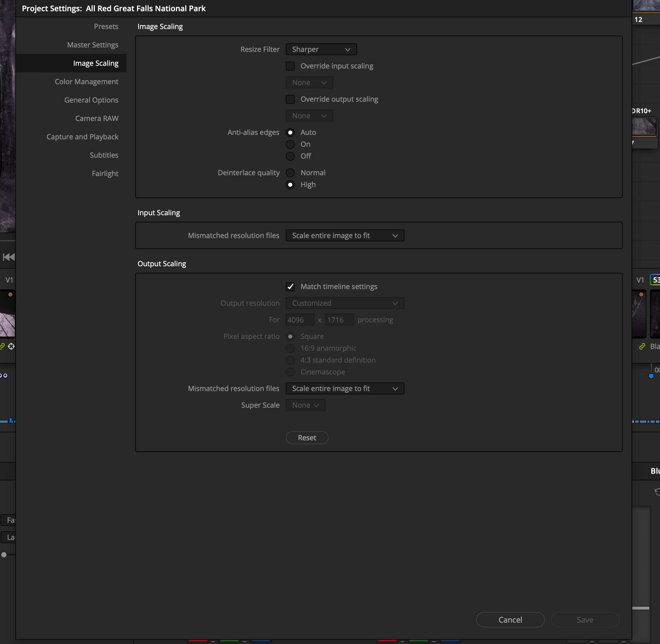660x644 pixels.
Task: Select Square pixel aspect ratio
Action: [290, 336]
